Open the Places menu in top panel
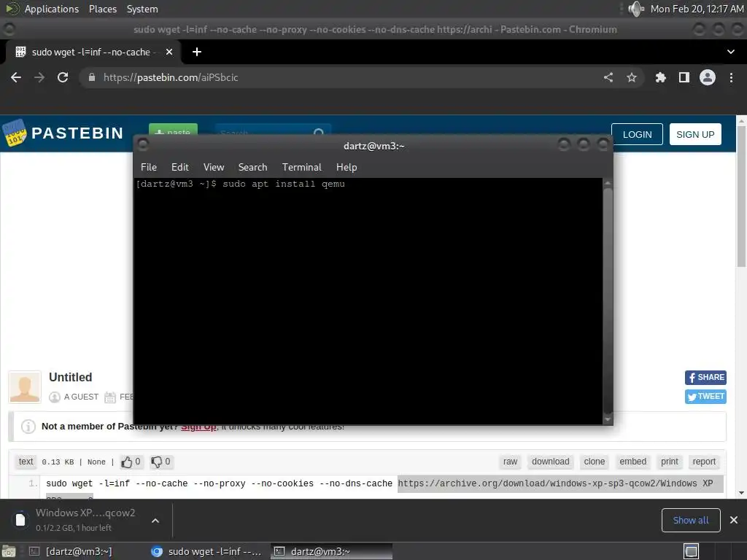This screenshot has width=747, height=560. tap(103, 9)
